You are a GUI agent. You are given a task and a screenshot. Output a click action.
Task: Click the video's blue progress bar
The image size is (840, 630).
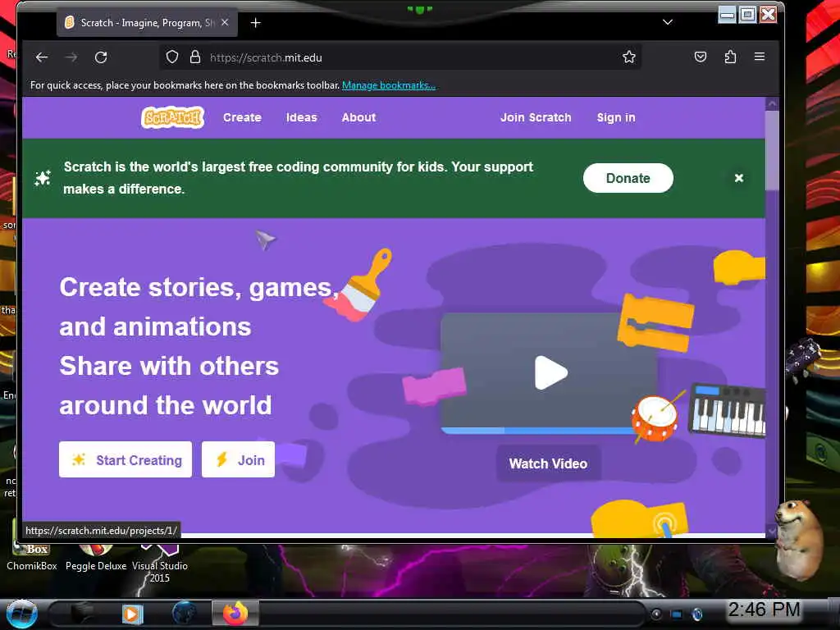click(x=537, y=430)
